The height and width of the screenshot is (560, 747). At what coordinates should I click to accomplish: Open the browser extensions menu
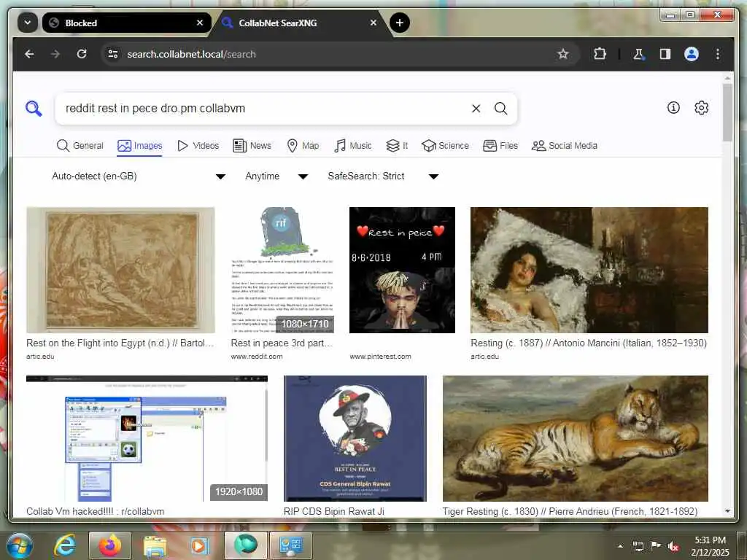coord(600,54)
